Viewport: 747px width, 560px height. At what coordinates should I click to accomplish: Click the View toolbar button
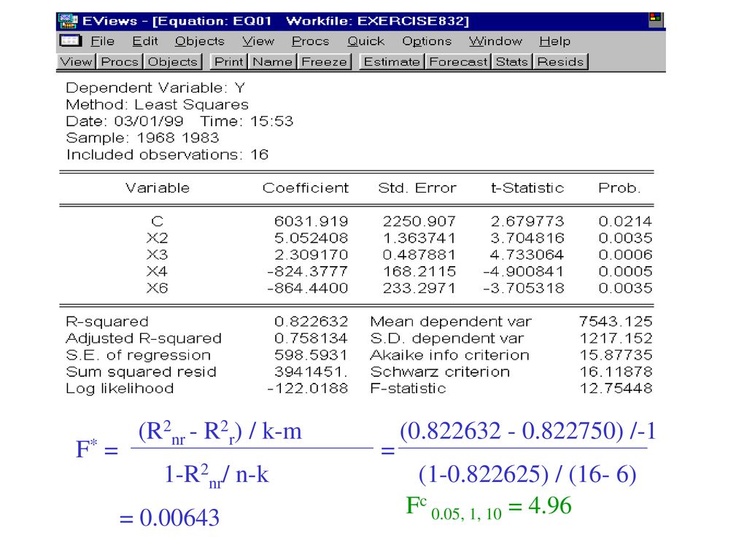click(76, 62)
